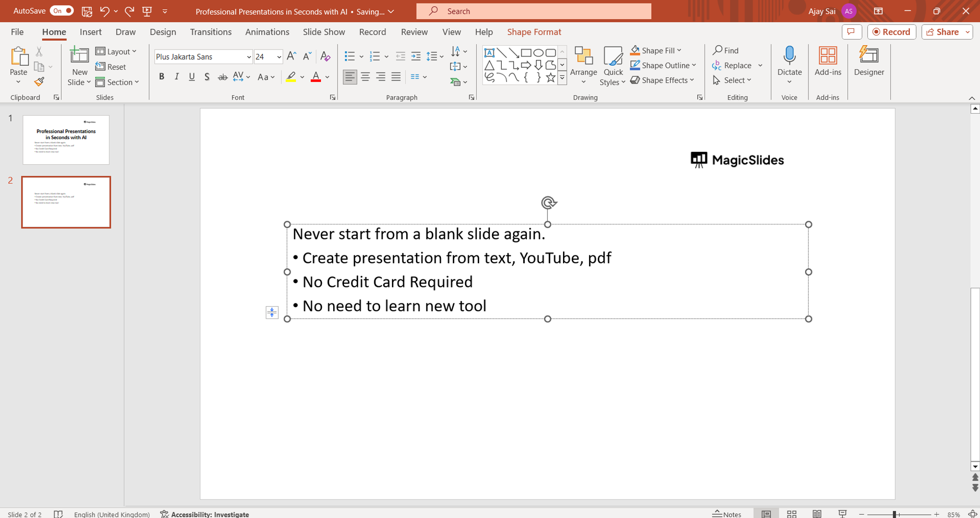Viewport: 980px width, 518px height.
Task: Switch to the Insert tab
Action: point(91,32)
